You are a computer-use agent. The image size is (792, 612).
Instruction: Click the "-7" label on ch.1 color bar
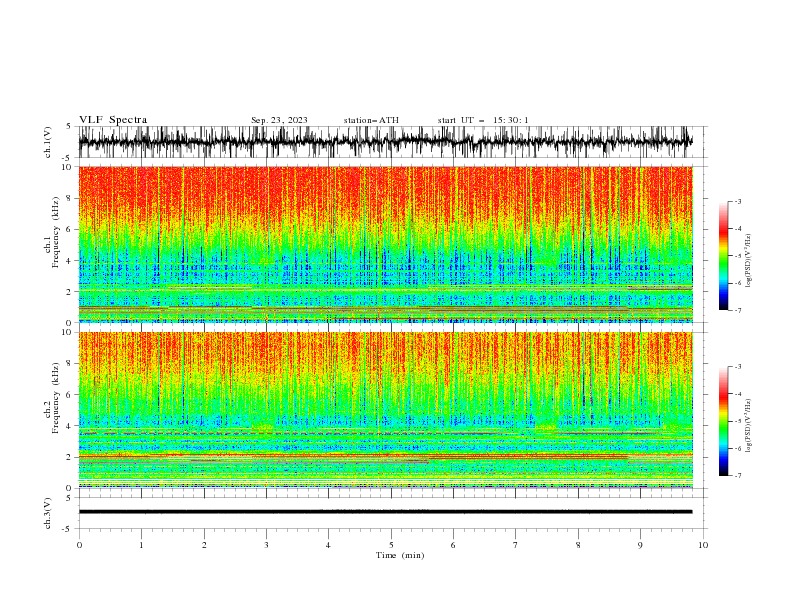(737, 311)
